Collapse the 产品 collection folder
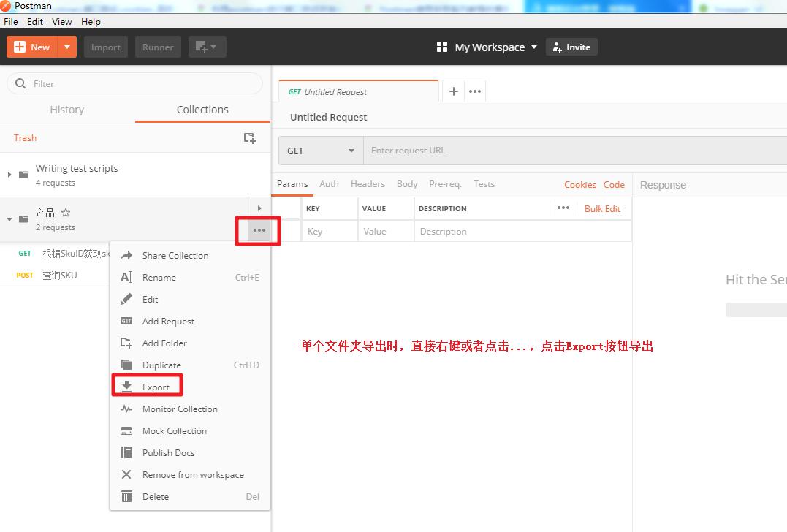 9,219
